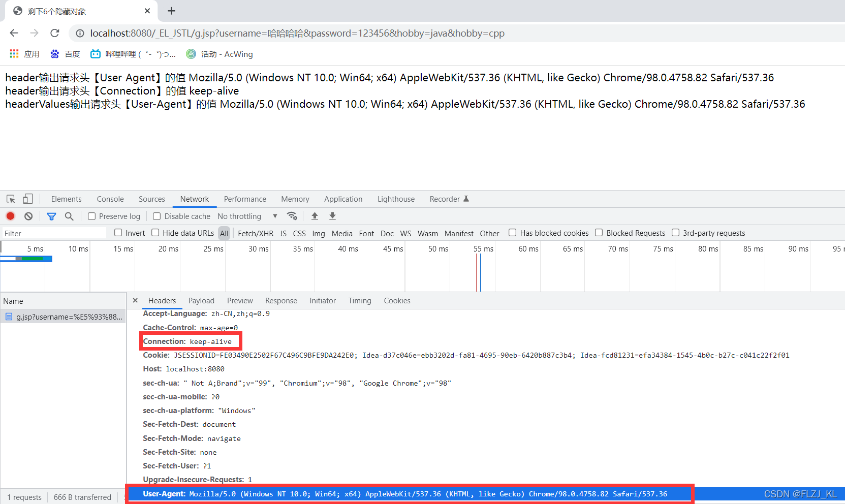The image size is (845, 504).
Task: Check Hide data URLs
Action: coord(155,233)
